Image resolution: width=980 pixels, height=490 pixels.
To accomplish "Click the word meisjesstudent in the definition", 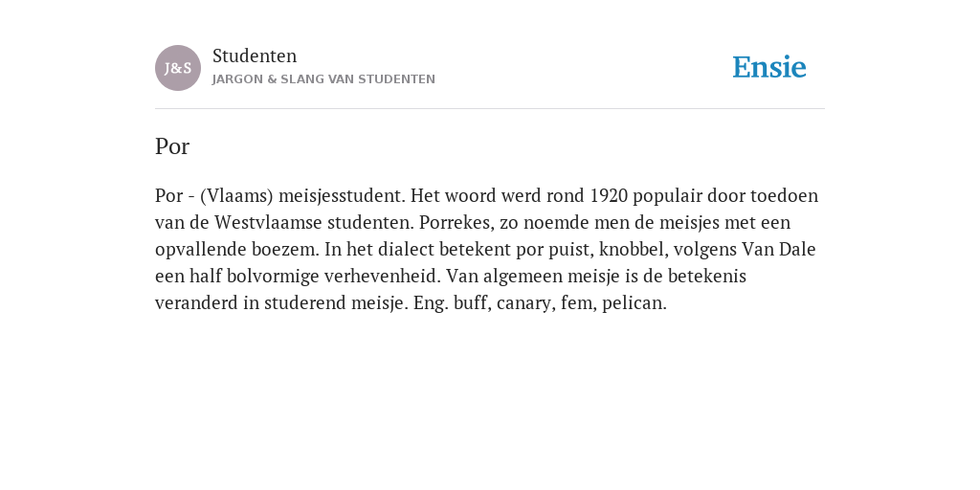I will click(342, 195).
